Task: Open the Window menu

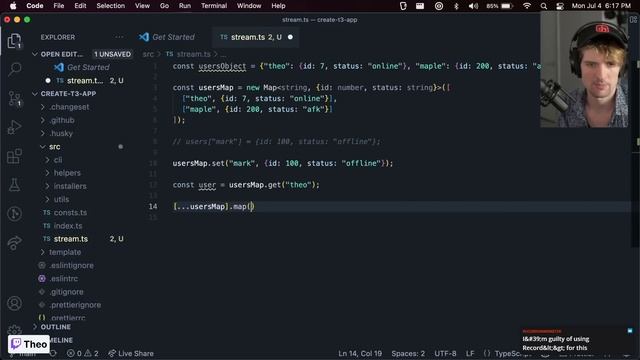Action: (249, 6)
